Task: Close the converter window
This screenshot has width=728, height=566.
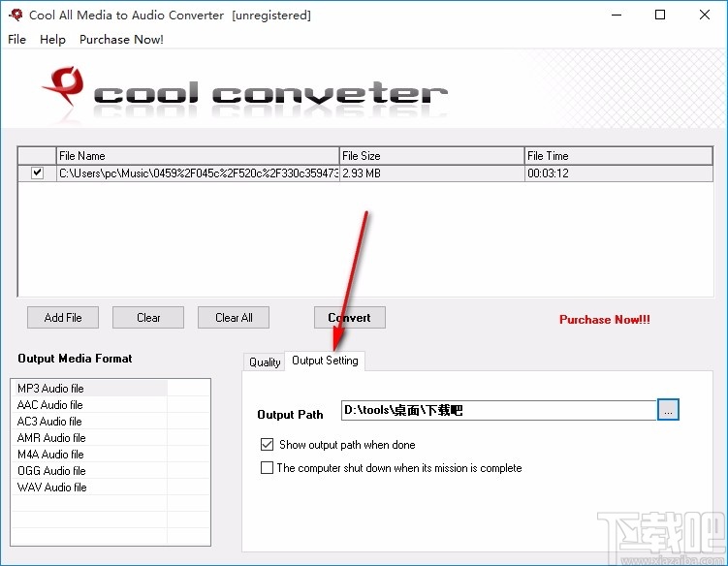Action: [705, 15]
